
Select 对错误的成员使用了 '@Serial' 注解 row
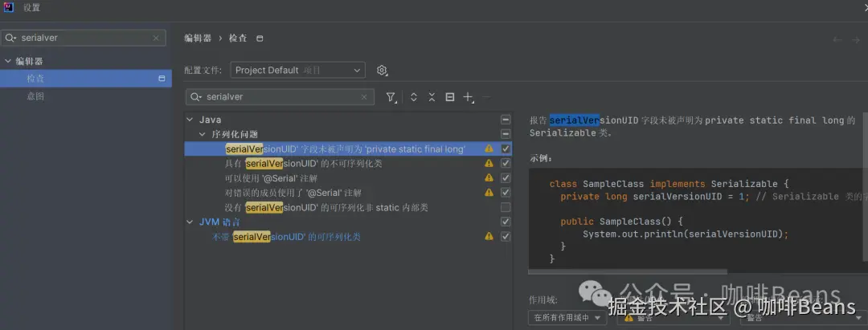[x=348, y=193]
